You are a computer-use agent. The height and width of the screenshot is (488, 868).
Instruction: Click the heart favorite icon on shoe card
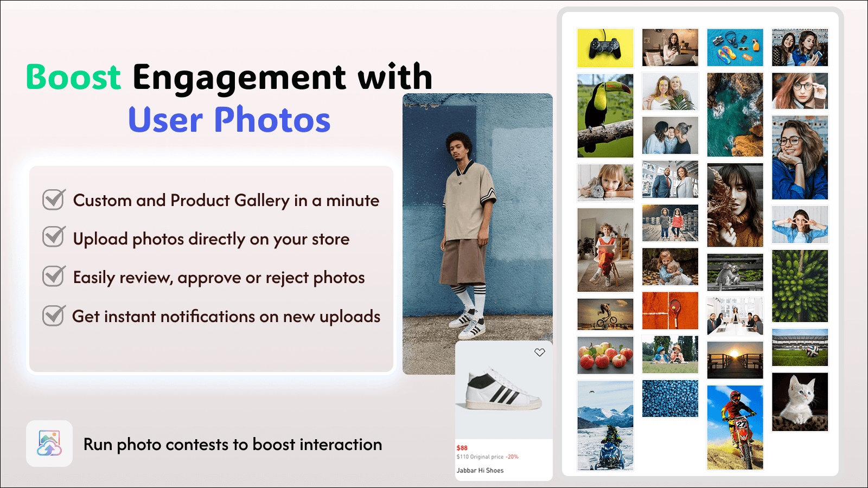(x=539, y=352)
